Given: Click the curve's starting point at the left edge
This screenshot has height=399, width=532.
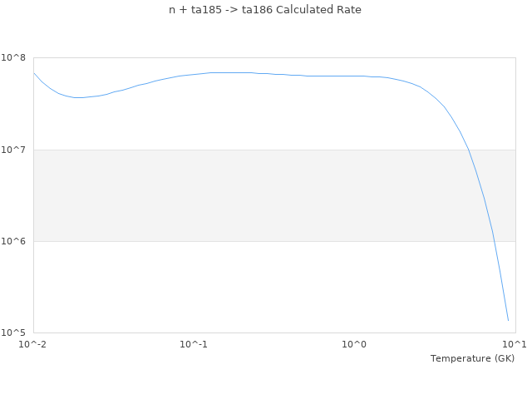Looking at the screenshot, I should pyautogui.click(x=34, y=73).
